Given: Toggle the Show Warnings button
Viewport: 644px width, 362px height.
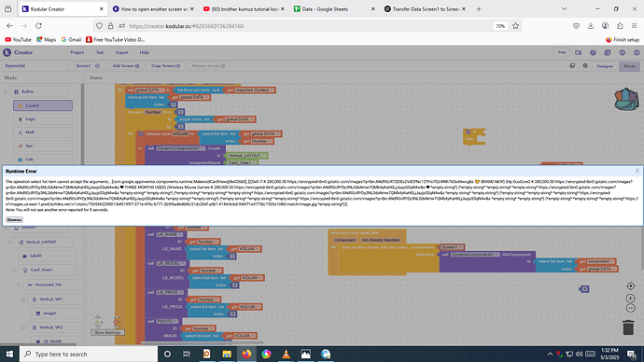Looking at the screenshot, I should coord(107,332).
